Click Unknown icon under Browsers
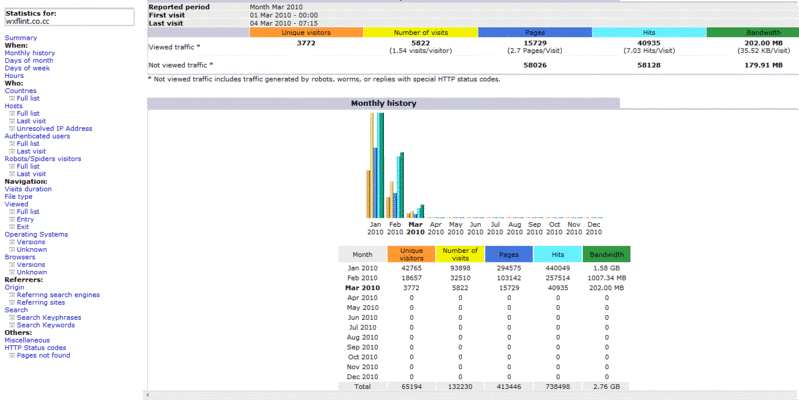This screenshot has height=400, width=799. tap(12, 273)
